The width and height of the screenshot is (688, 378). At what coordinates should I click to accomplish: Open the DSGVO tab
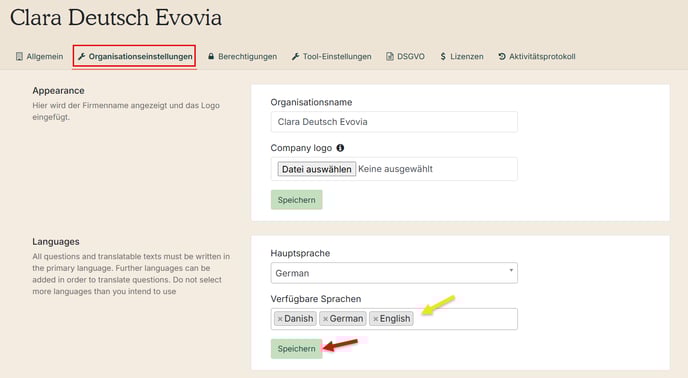click(405, 56)
